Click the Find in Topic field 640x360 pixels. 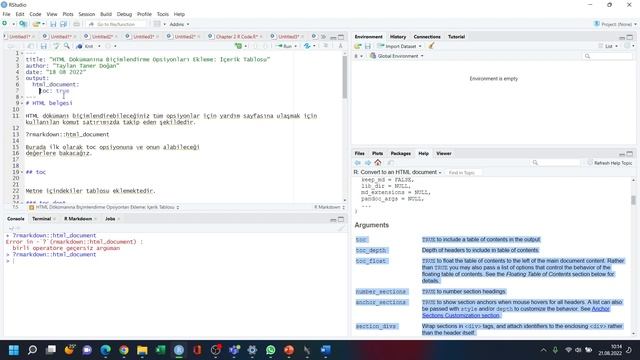pos(462,173)
